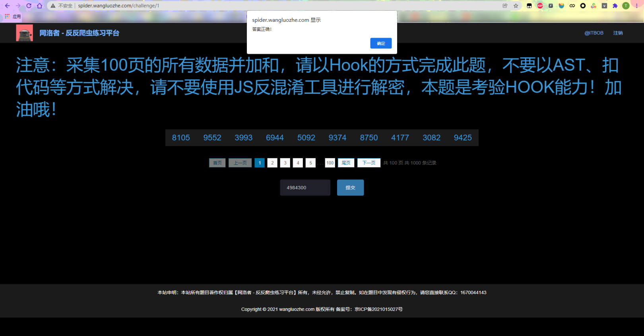Open Chrome three-dot menu

pos(637,6)
